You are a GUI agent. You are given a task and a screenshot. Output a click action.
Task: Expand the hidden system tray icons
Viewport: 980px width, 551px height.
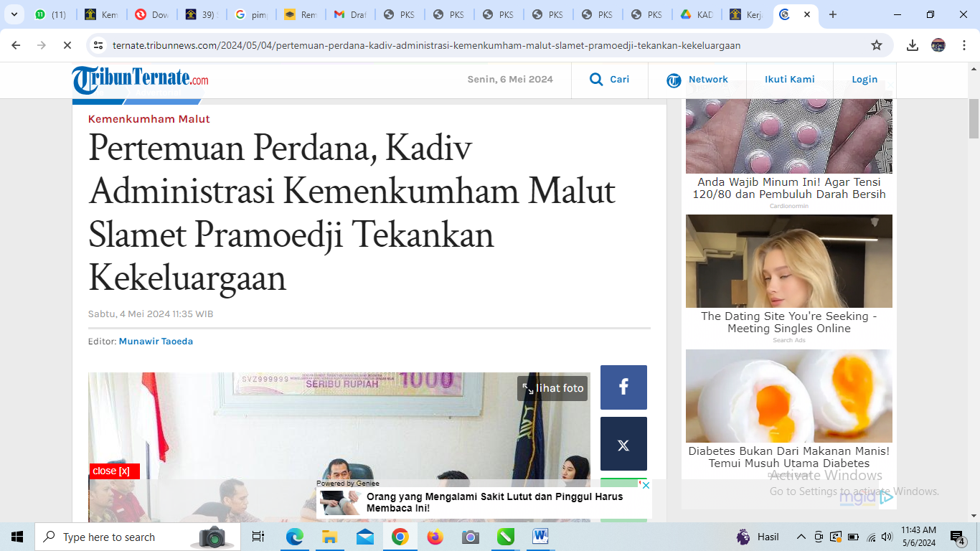801,537
